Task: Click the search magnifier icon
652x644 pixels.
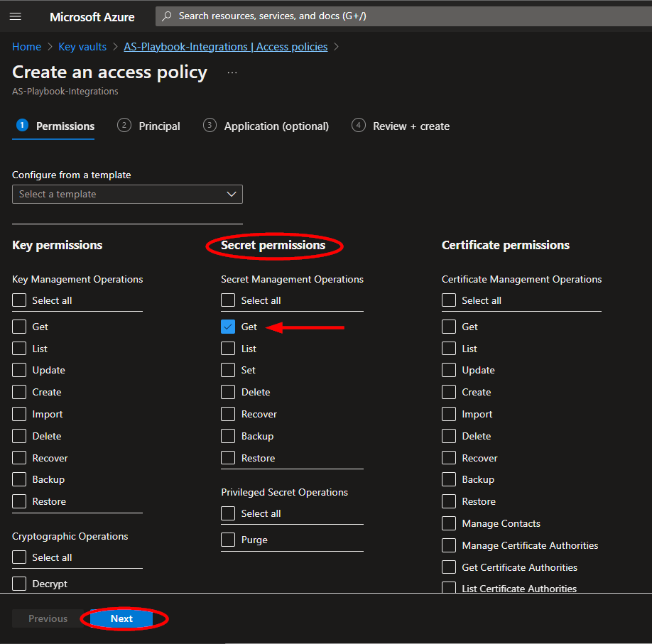Action: (167, 16)
